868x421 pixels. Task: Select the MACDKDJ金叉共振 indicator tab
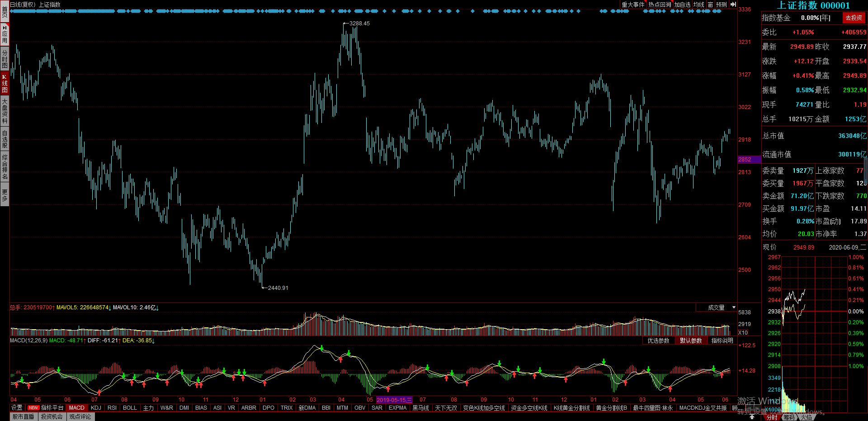(703, 407)
